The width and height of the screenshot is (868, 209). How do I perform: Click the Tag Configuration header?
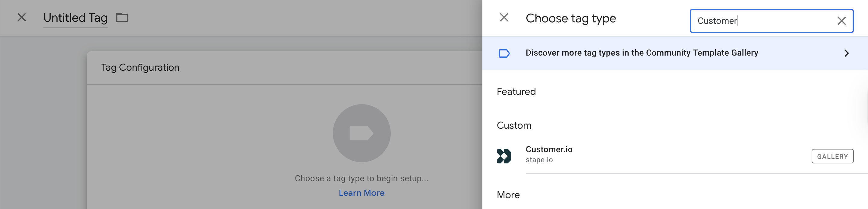coord(140,68)
